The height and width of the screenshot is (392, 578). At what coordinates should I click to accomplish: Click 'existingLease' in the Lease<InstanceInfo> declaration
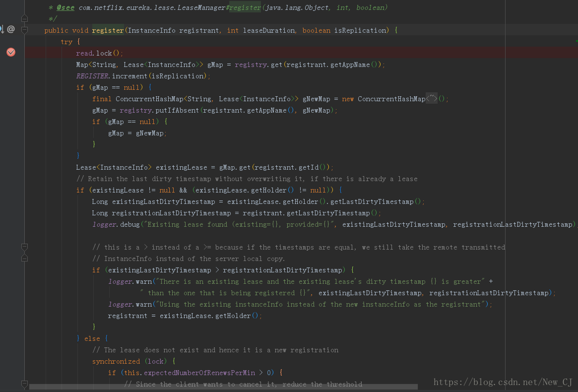coord(182,167)
